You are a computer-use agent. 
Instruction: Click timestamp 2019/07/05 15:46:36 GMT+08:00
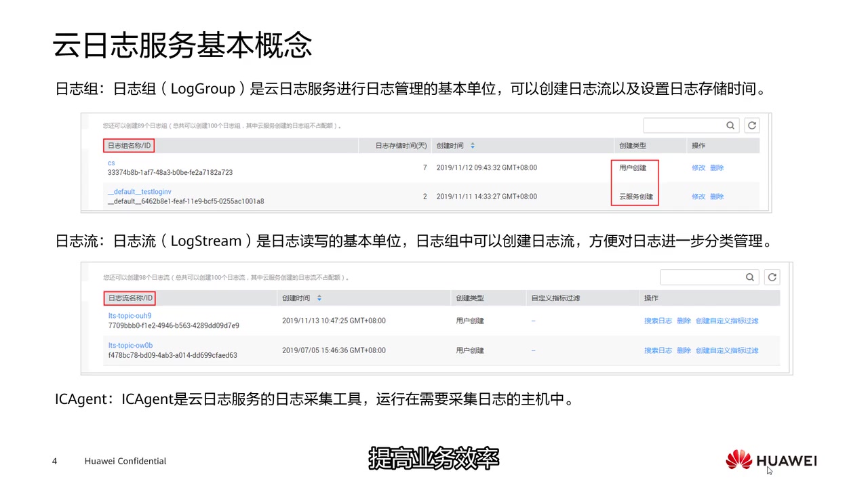point(334,350)
